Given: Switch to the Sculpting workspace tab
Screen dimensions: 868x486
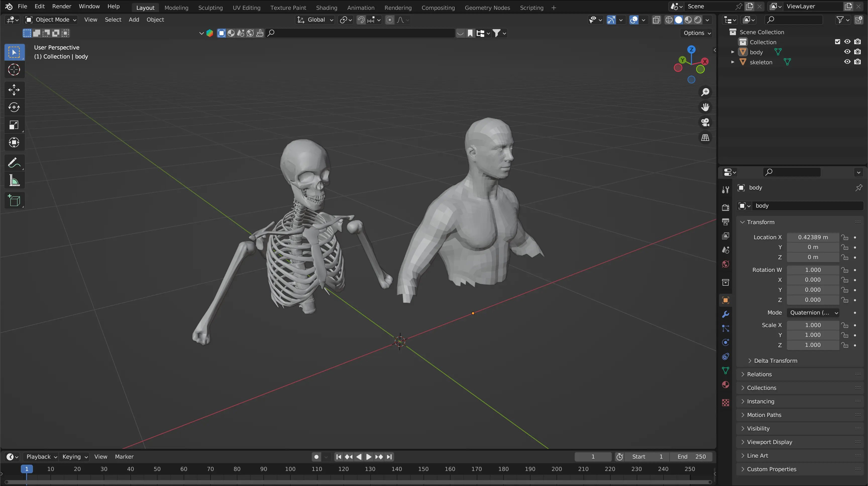Looking at the screenshot, I should point(210,8).
